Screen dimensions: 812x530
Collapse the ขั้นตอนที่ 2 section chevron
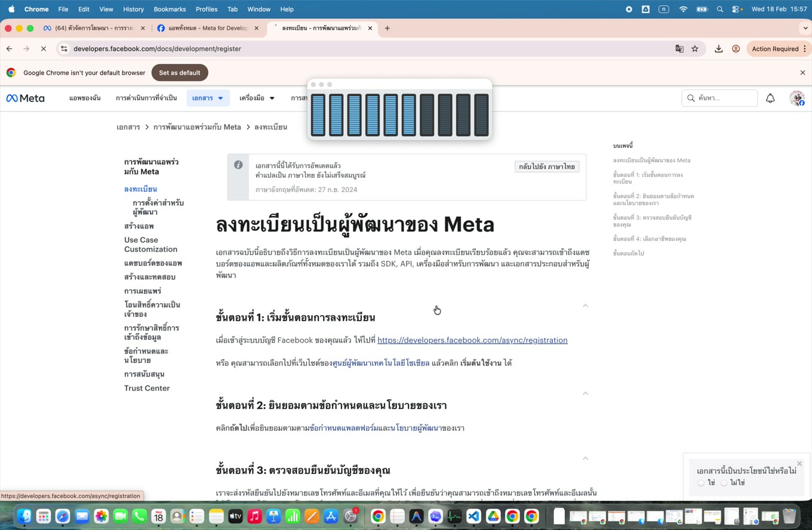click(x=585, y=393)
